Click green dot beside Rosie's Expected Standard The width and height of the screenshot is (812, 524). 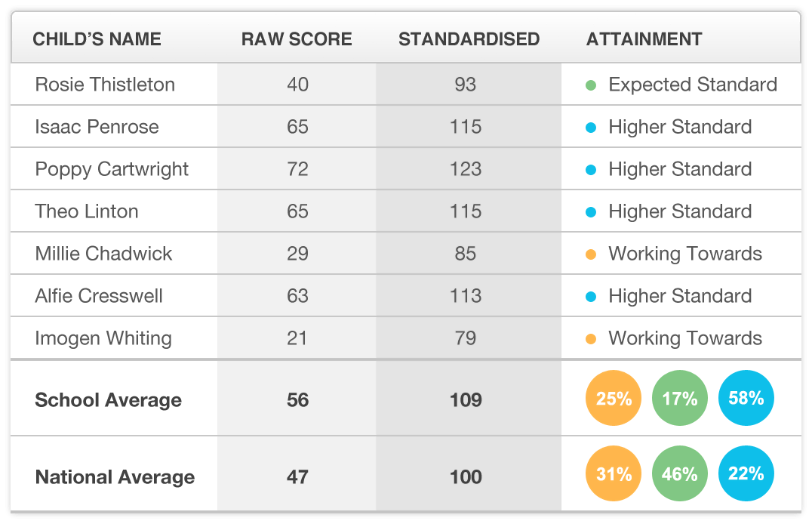[592, 85]
